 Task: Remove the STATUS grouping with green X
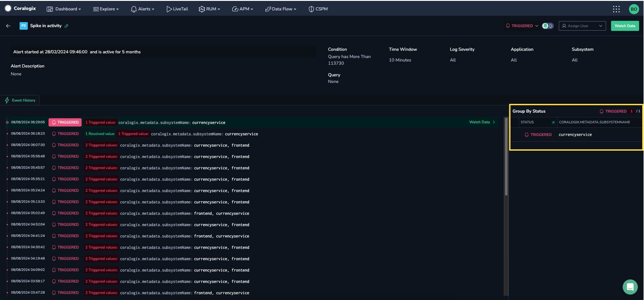[553, 122]
